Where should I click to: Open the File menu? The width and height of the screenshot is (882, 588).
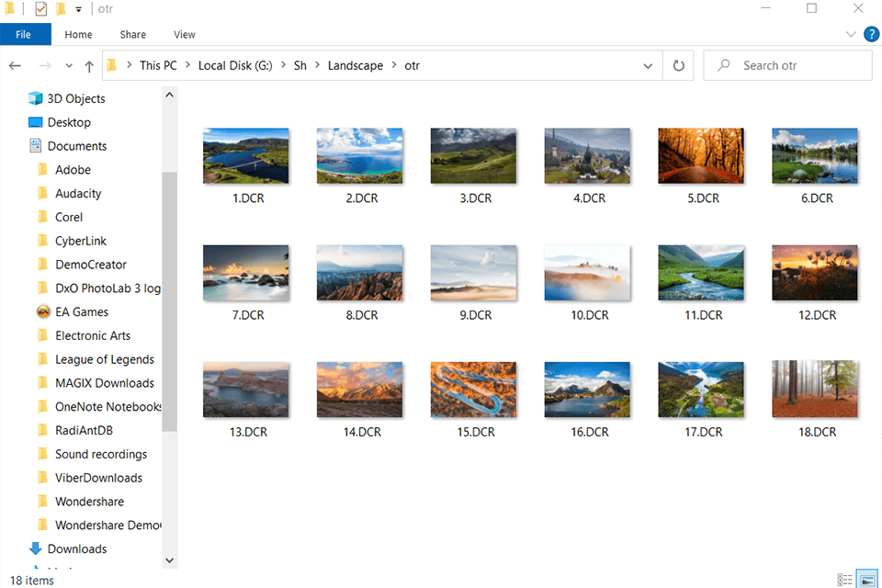(x=24, y=34)
